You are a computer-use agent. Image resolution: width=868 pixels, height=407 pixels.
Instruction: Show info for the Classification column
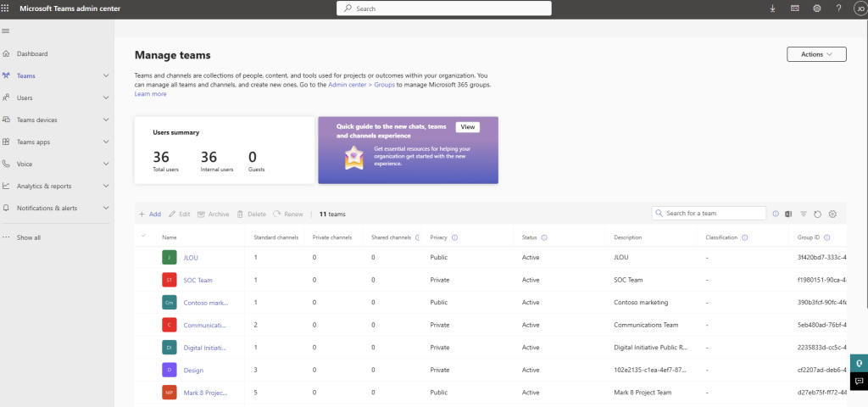[744, 237]
